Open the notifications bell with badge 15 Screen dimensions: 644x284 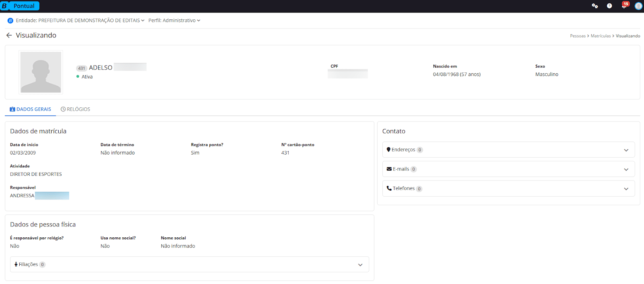coord(624,6)
